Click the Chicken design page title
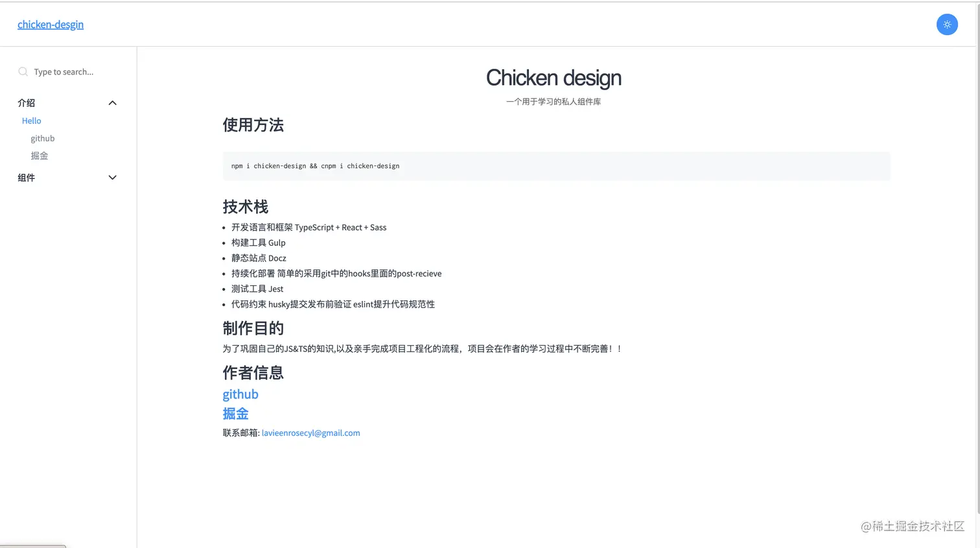 [554, 78]
